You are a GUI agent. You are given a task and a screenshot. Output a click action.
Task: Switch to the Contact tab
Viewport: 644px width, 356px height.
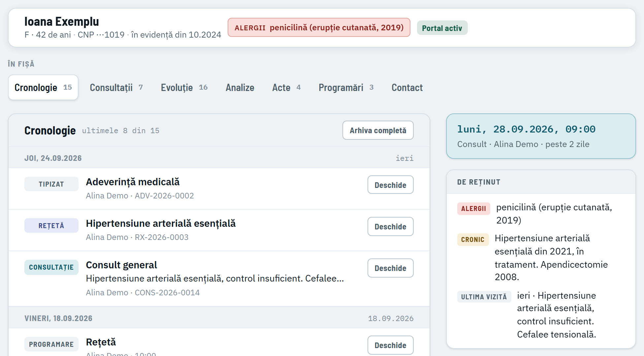[407, 87]
